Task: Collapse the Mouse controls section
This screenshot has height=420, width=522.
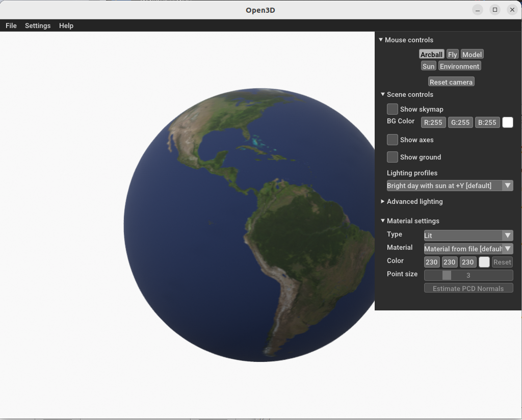Action: 380,40
